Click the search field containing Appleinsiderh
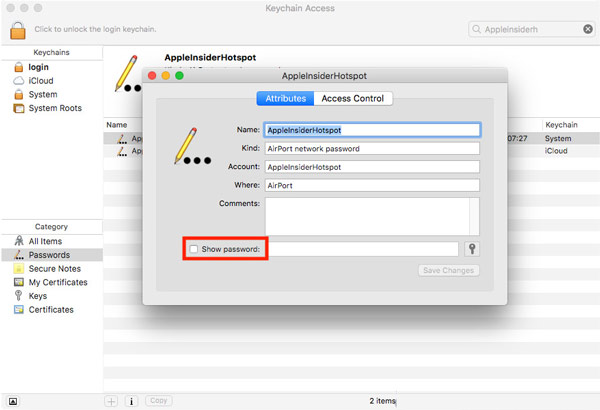The image size is (600, 410). click(532, 29)
